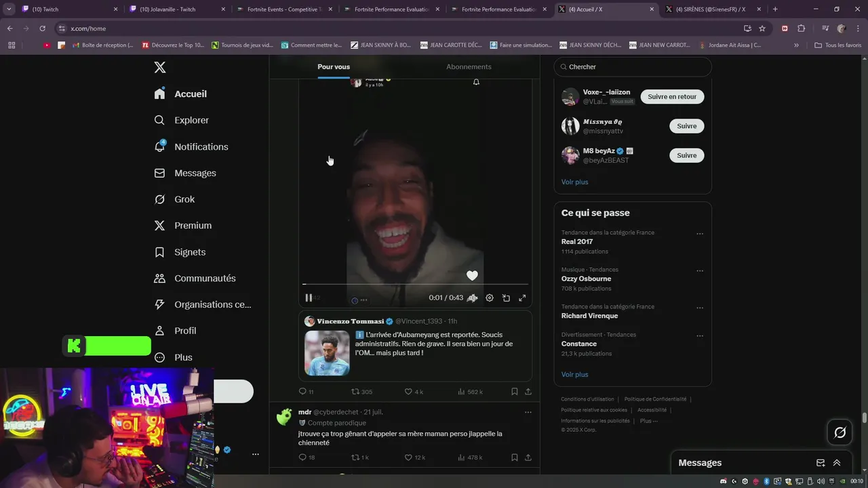Open account options dots near profile

point(256,454)
